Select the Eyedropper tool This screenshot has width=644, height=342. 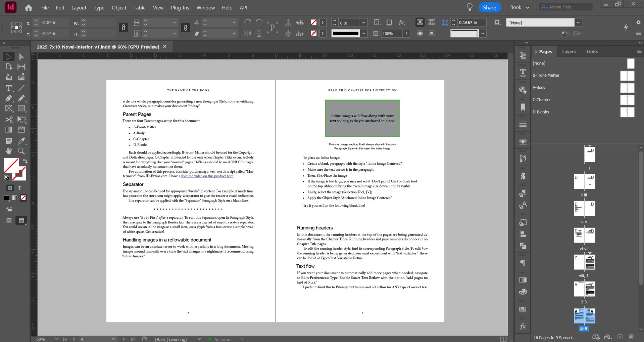21,141
